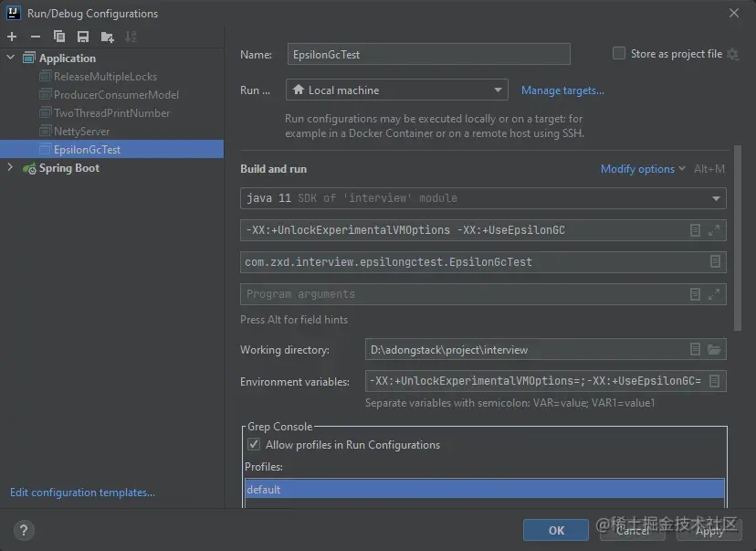The width and height of the screenshot is (756, 551).
Task: Expand the VM options field editor
Action: pyautogui.click(x=714, y=230)
